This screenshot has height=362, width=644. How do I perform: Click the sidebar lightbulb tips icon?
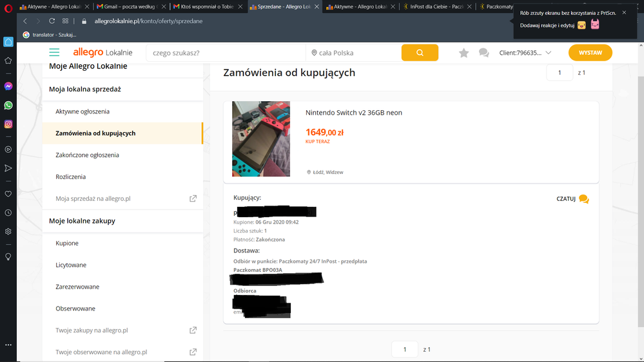click(8, 257)
